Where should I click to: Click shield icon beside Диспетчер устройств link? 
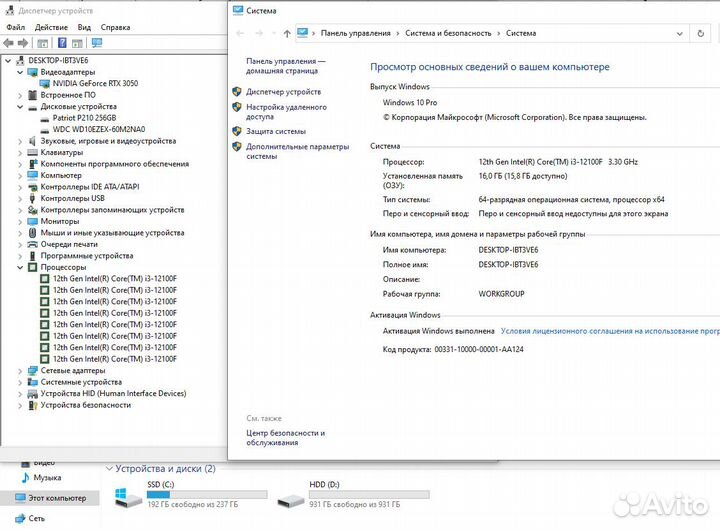coord(237,92)
